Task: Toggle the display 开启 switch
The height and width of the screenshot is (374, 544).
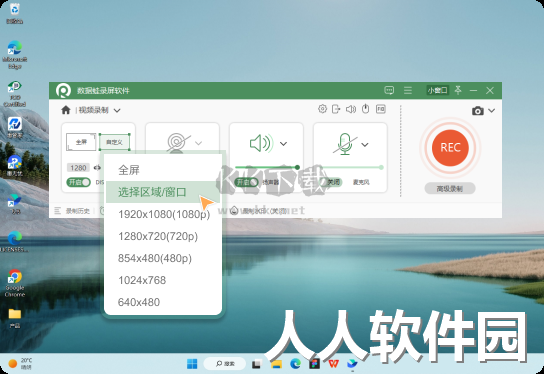Action: coord(78,182)
